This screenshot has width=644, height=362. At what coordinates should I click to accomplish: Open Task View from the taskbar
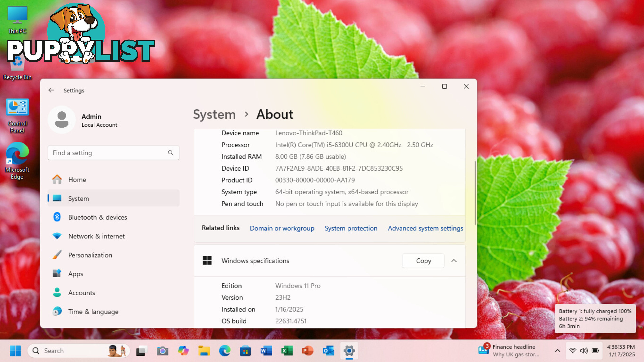142,351
